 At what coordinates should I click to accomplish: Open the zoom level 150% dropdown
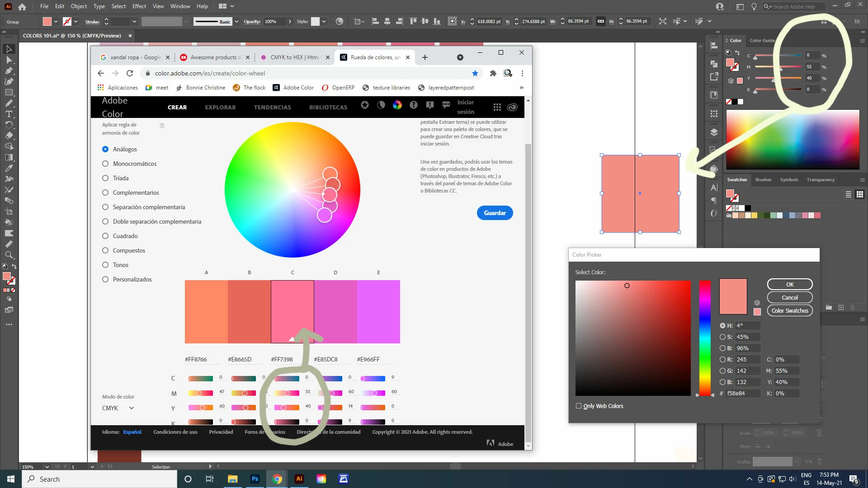pyautogui.click(x=47, y=467)
